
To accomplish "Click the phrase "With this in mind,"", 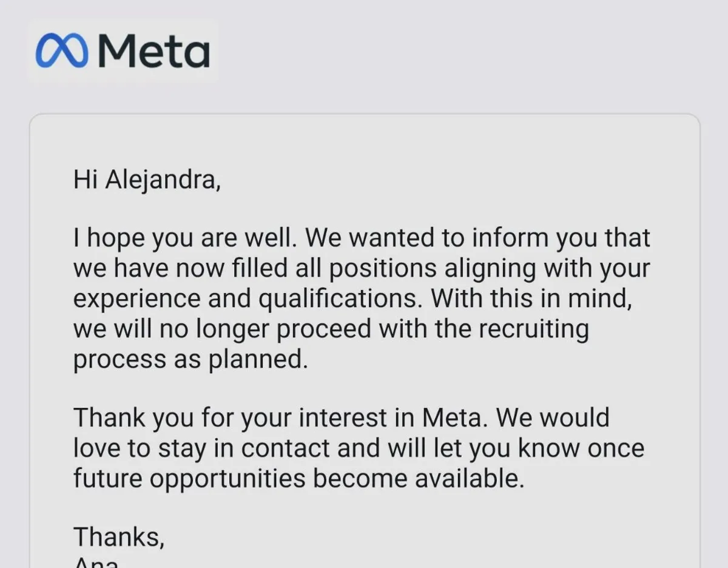I will click(532, 299).
